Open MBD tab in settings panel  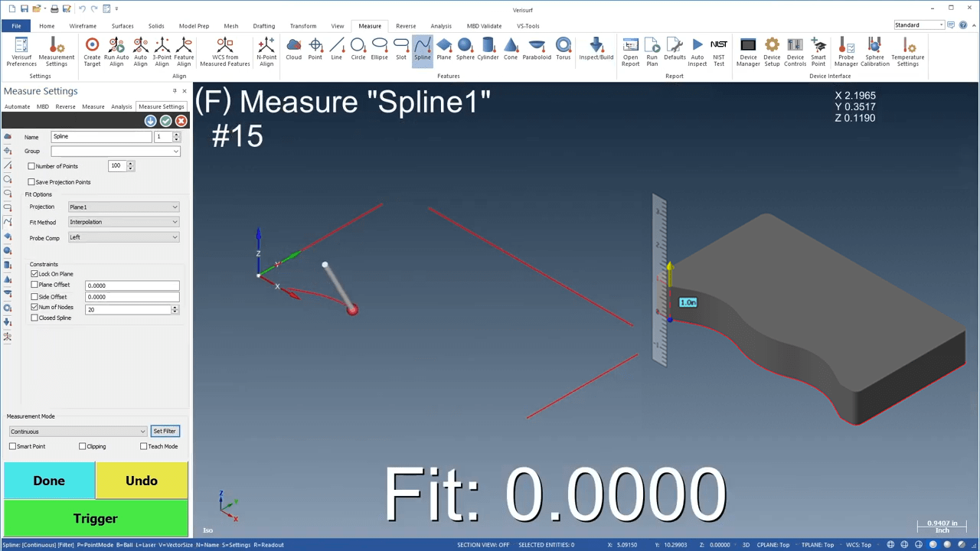(43, 106)
